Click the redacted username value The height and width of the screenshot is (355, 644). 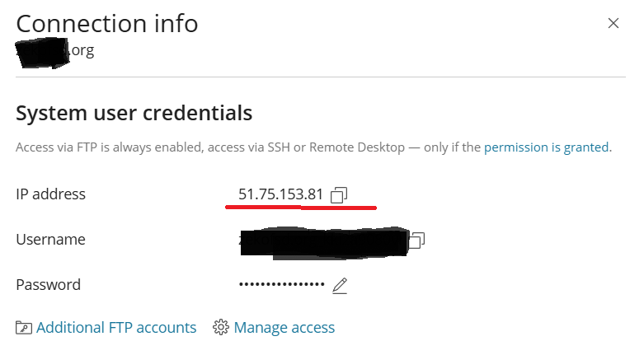pyautogui.click(x=323, y=242)
